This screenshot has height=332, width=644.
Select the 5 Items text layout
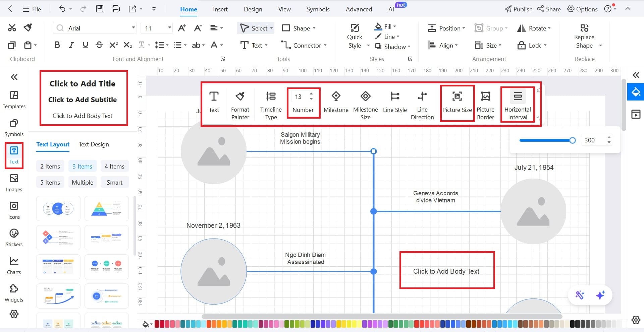click(x=50, y=183)
